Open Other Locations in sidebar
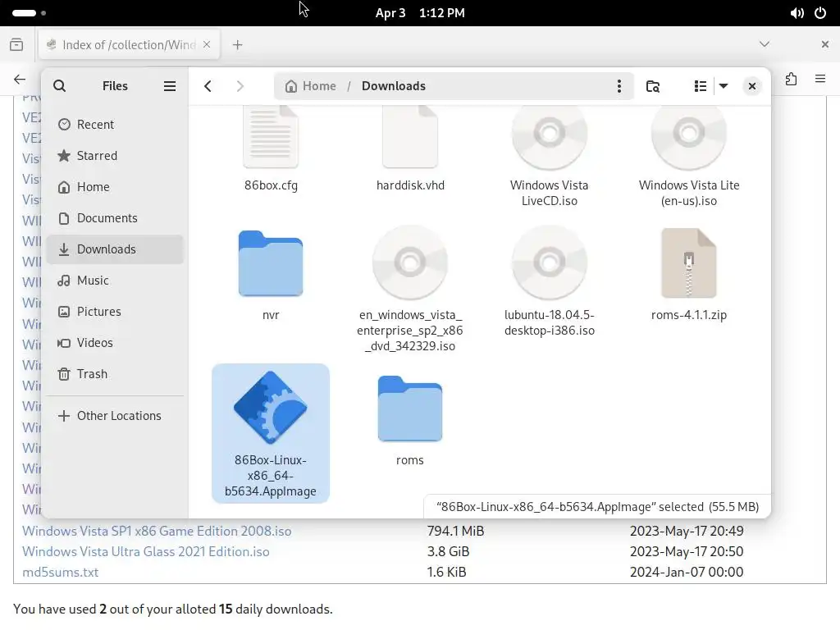The height and width of the screenshot is (630, 840). 115,416
